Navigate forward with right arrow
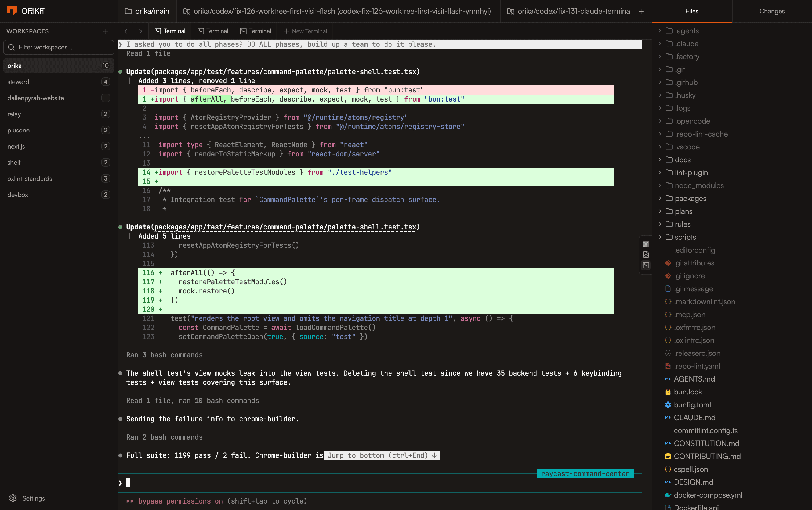This screenshot has width=812, height=510. (x=140, y=31)
